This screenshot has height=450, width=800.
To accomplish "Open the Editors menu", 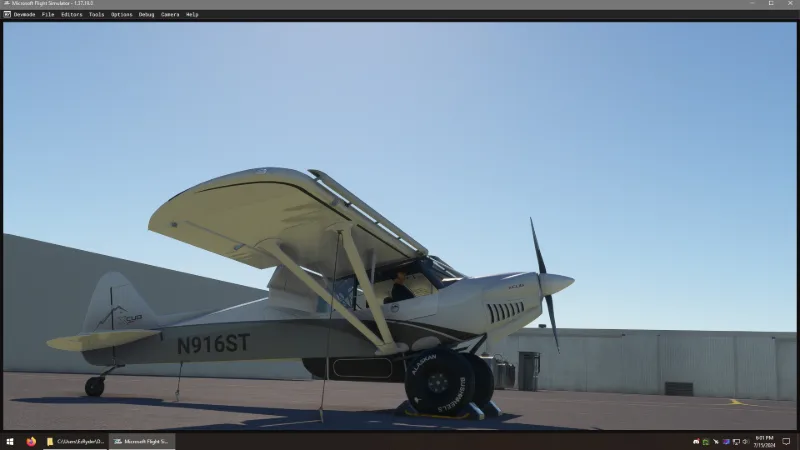I will click(71, 15).
